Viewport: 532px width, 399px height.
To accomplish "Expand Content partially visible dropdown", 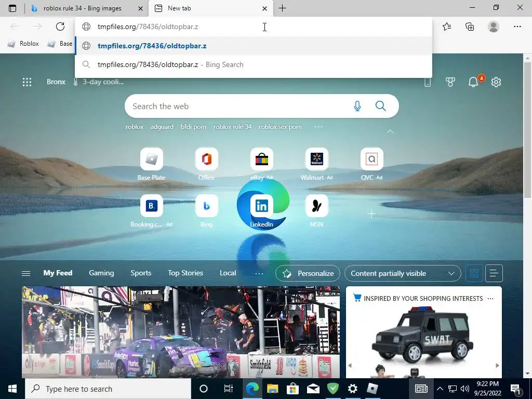I will [403, 273].
